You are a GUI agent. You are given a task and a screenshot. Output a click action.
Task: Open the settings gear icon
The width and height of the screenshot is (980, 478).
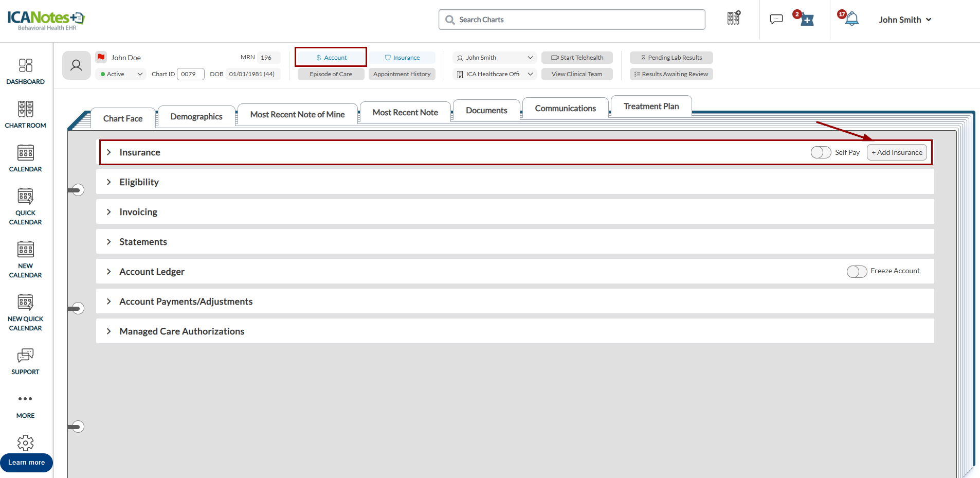(x=25, y=442)
